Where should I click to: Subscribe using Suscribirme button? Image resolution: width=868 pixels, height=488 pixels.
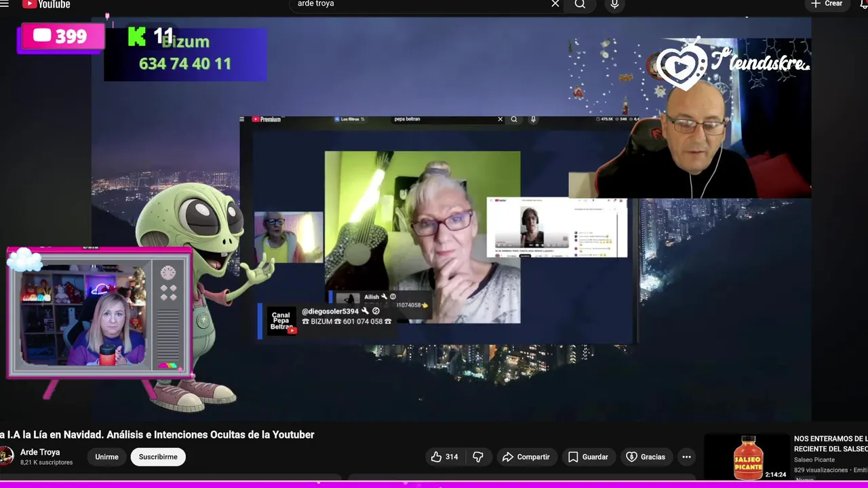(158, 457)
